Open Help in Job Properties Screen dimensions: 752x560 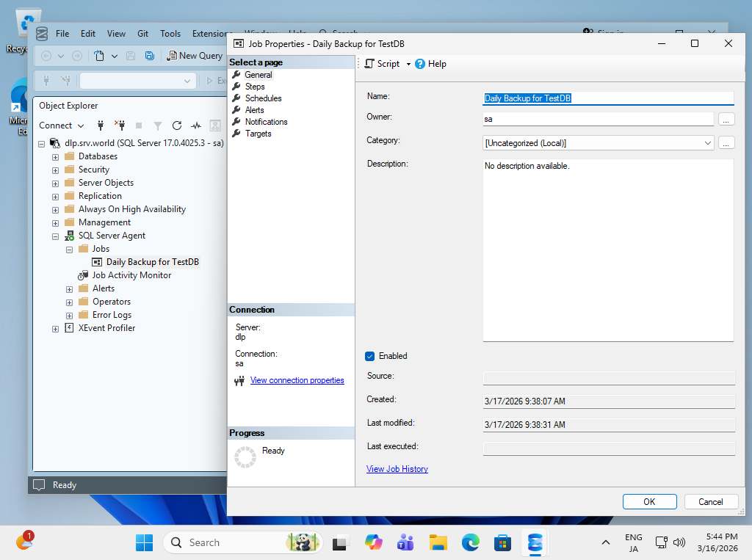(x=430, y=64)
